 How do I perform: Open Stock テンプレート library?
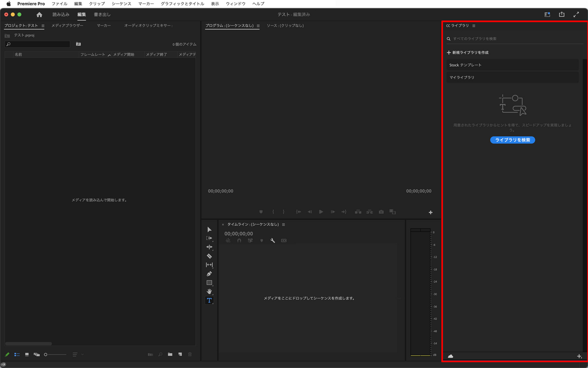[513, 65]
